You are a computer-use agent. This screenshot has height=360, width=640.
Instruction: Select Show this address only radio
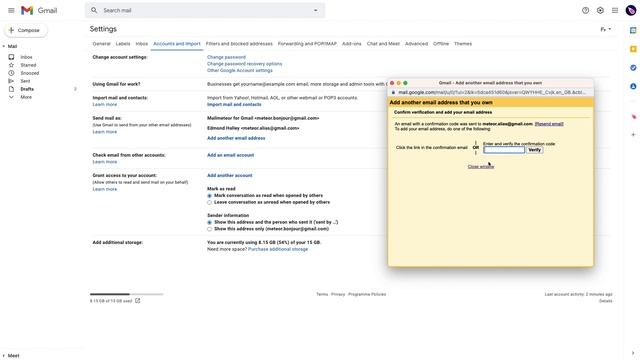click(x=209, y=229)
